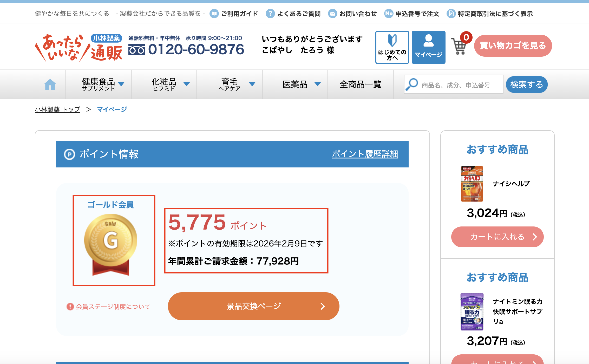Click the gold medal member badge
Screen dimensions: 589x364
111,244
